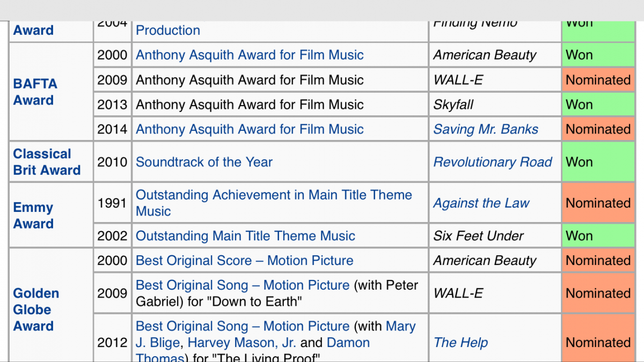Open the Damon Thomas link
This screenshot has height=362, width=644.
(x=348, y=343)
